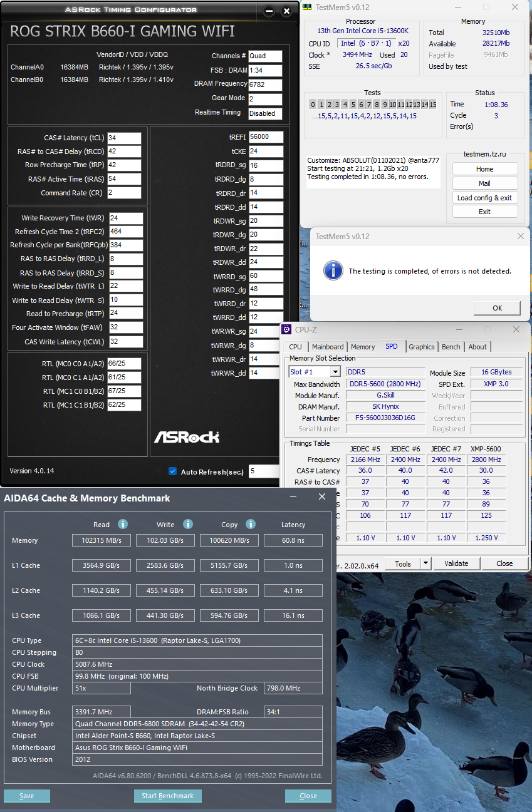
Task: Switch to the CPU tab in CPU-Z
Action: [295, 347]
